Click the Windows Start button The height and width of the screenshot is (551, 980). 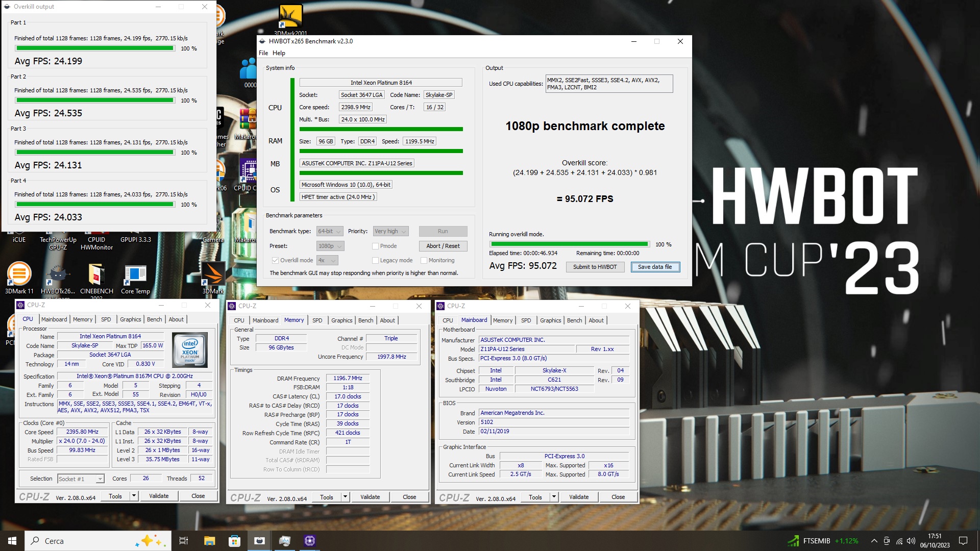point(12,541)
